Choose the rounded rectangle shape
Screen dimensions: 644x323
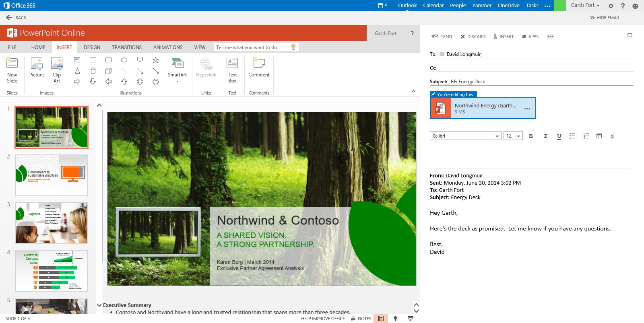point(109,60)
